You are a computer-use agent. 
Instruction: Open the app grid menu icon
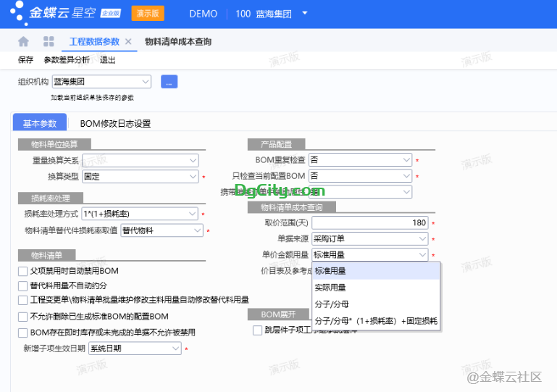click(49, 41)
